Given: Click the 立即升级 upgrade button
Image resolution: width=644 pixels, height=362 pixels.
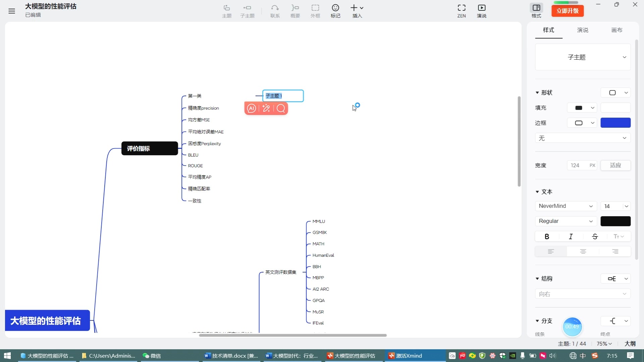Looking at the screenshot, I should [x=568, y=11].
